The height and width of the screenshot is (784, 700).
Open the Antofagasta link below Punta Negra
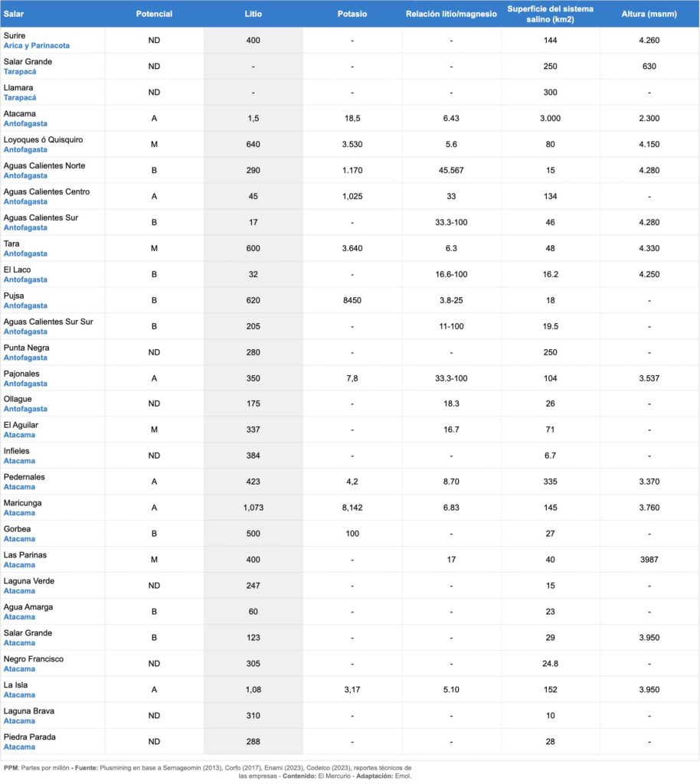(x=25, y=358)
